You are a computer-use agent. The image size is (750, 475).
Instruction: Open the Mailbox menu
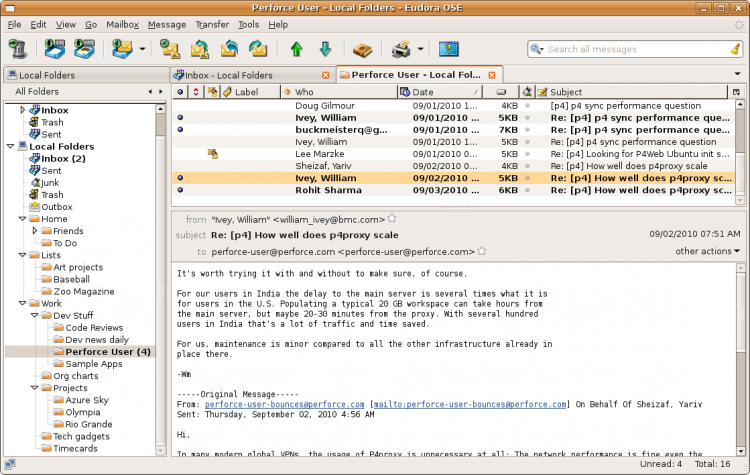[x=122, y=23]
